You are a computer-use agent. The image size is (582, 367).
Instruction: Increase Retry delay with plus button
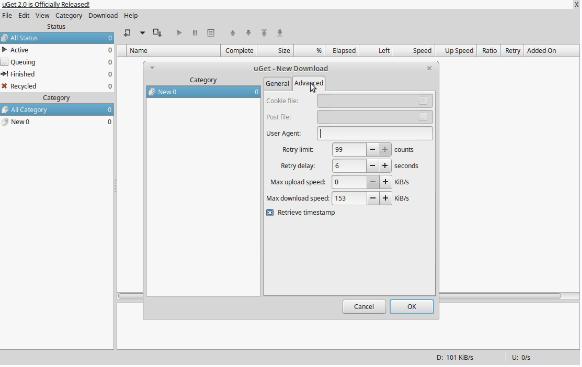[385, 166]
